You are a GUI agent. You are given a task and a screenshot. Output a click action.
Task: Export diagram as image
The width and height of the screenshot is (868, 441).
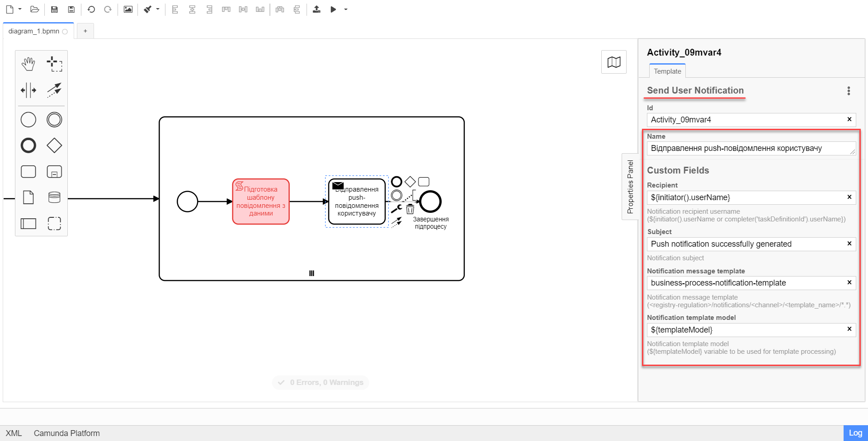pos(128,9)
